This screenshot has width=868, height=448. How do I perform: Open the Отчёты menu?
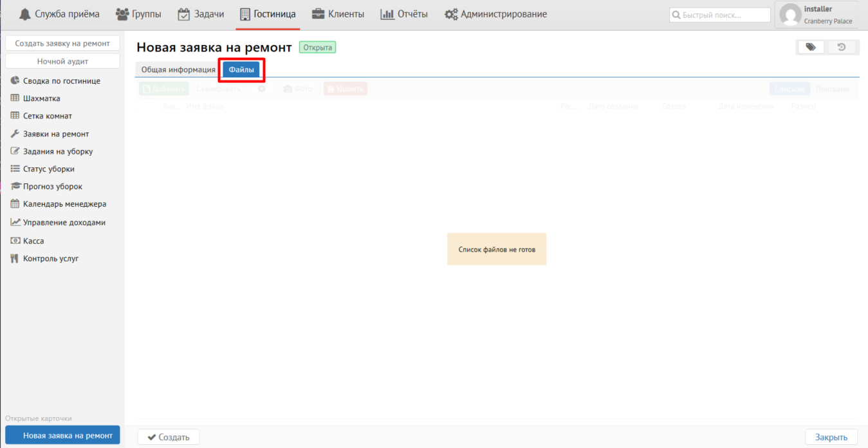404,14
